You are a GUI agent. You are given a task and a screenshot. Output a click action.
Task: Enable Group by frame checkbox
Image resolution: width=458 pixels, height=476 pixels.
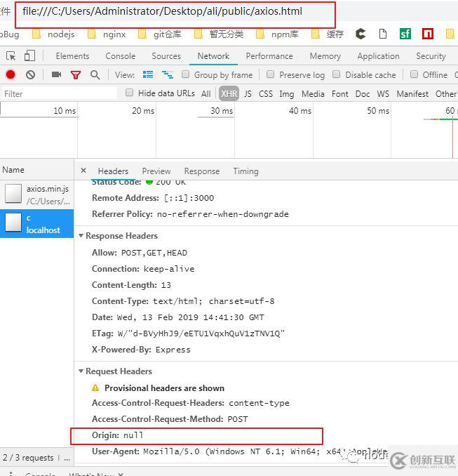[x=185, y=74]
